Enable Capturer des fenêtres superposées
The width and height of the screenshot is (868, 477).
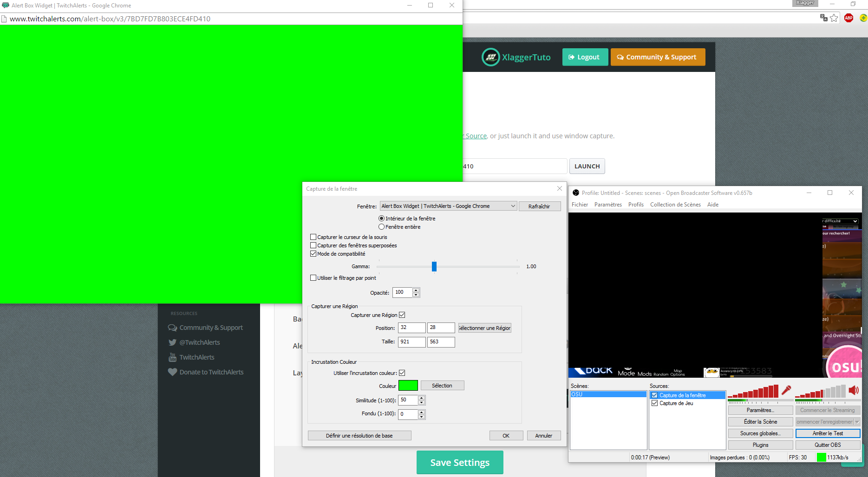click(x=313, y=245)
